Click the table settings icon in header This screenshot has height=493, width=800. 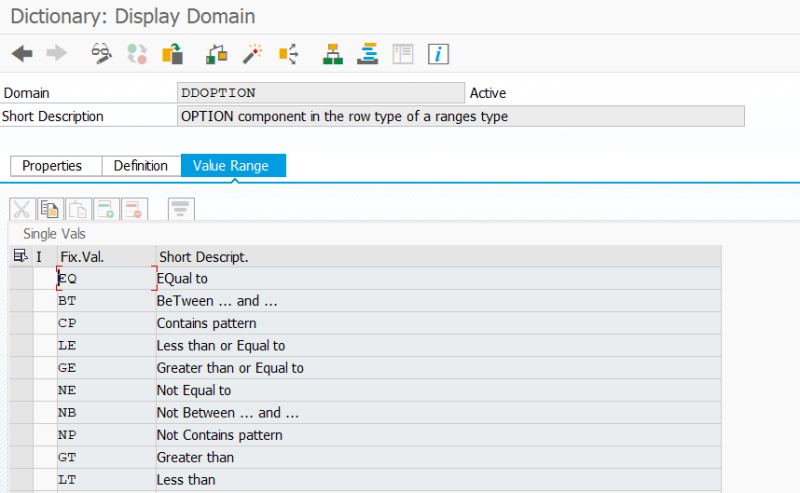(x=21, y=256)
